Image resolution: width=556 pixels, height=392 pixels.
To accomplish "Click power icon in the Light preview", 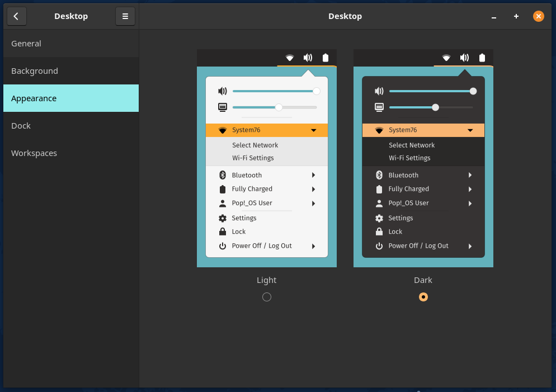I will pyautogui.click(x=222, y=246).
